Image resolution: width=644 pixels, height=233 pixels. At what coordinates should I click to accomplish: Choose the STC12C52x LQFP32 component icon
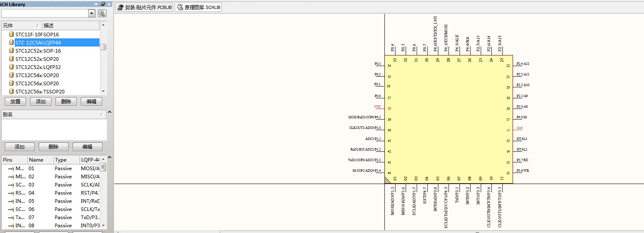pyautogui.click(x=11, y=67)
